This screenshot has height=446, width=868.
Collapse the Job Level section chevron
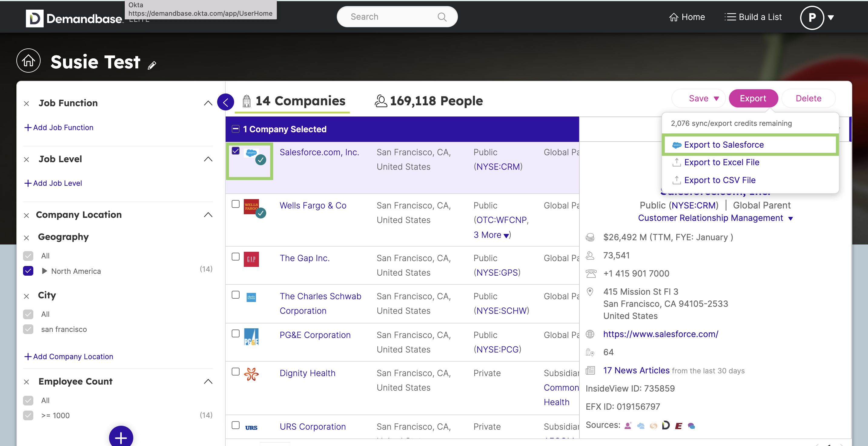(x=208, y=159)
